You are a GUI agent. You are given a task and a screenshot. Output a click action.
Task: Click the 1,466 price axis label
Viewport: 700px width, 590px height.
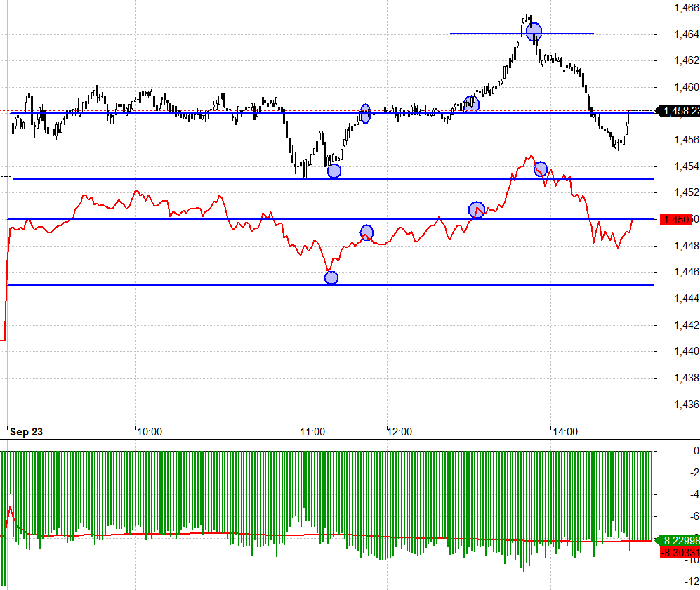click(686, 8)
